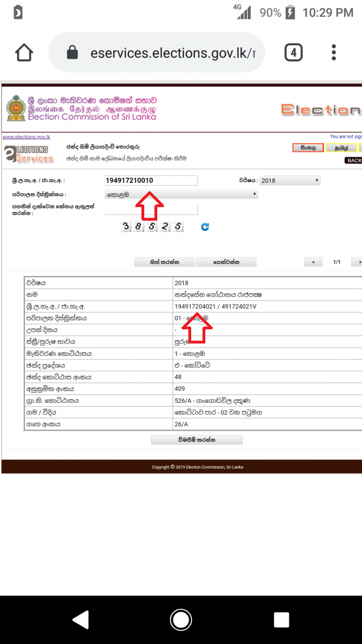Click the ගෘහ අංකය row label
Viewport: 362px width, 644px height.
(x=44, y=424)
